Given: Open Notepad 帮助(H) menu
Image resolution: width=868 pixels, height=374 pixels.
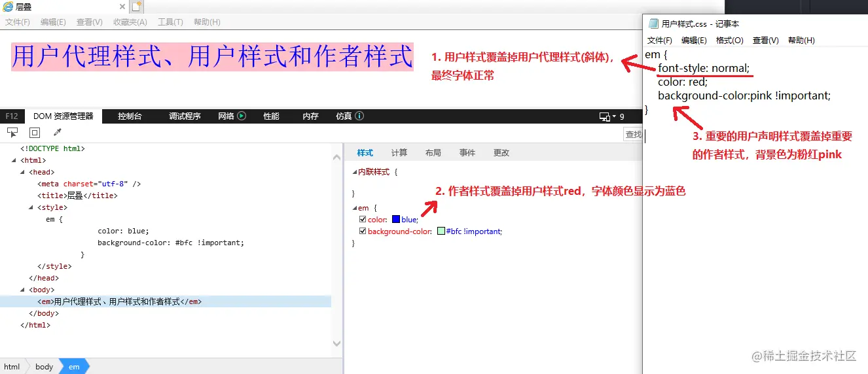Looking at the screenshot, I should coord(801,41).
